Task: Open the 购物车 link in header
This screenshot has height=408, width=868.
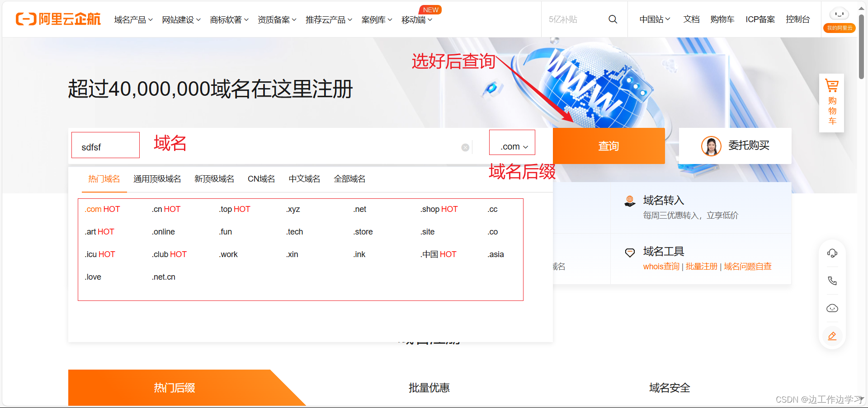Action: (722, 19)
